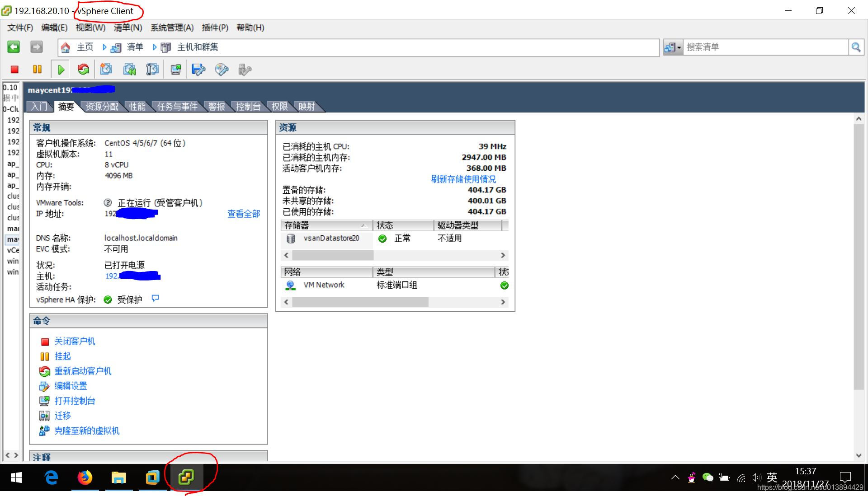Click the vsanDatastore20 datastore icon
The image size is (868, 496).
point(291,238)
